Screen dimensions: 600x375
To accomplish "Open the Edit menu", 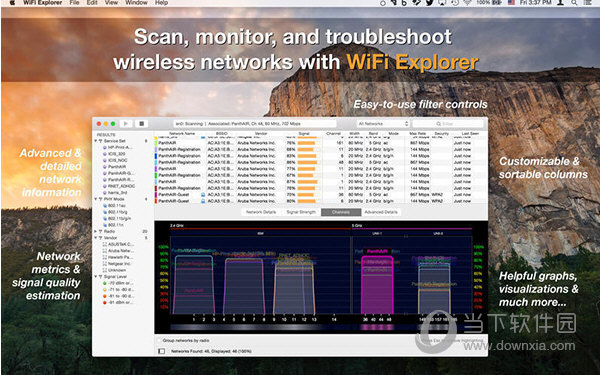I will [x=92, y=3].
